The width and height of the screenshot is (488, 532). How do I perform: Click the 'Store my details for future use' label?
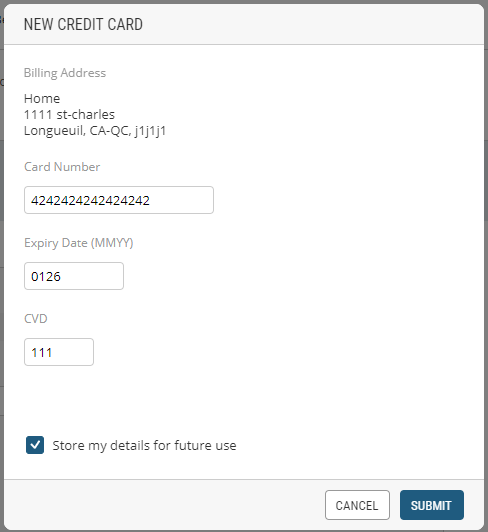144,445
